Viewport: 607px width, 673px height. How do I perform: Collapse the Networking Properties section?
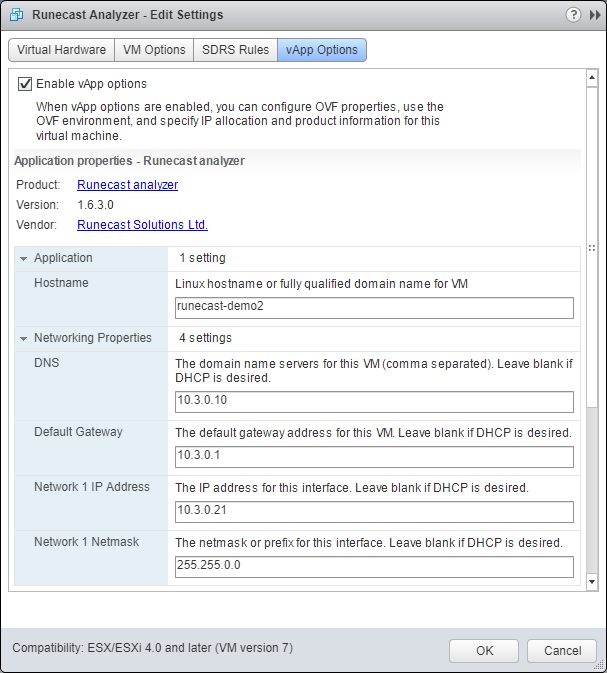24,339
